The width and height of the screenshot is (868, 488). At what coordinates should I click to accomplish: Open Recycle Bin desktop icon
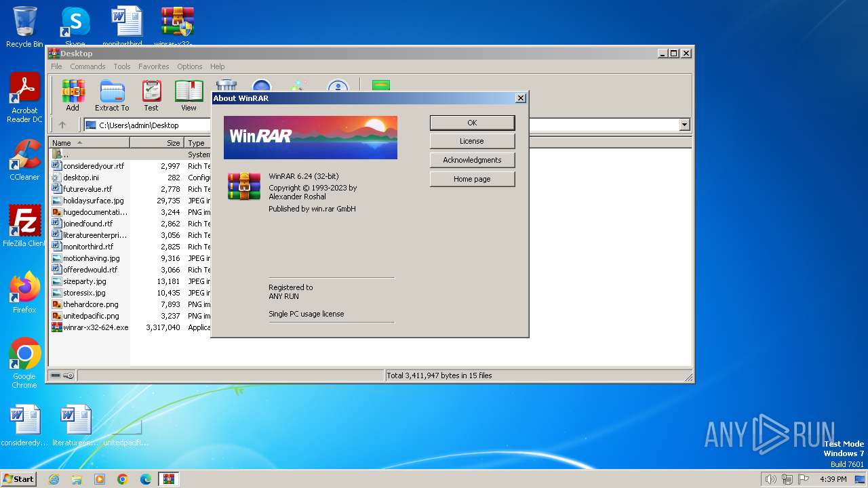24,27
